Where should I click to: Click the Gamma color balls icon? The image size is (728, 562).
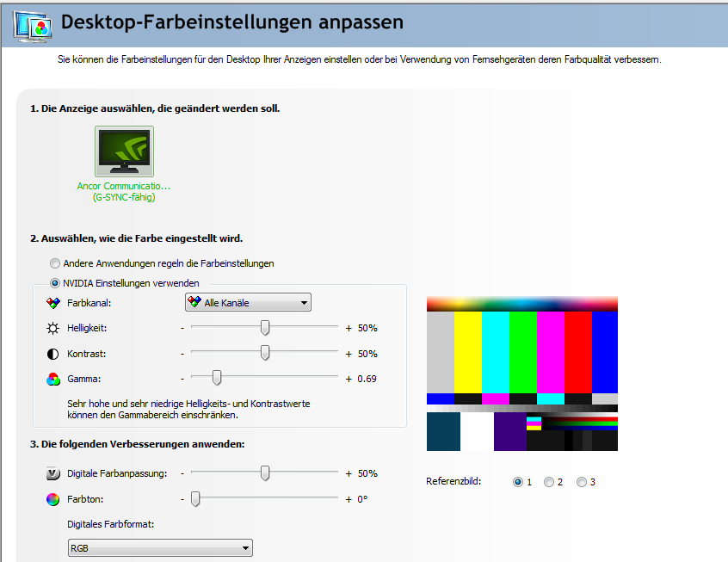coord(53,380)
